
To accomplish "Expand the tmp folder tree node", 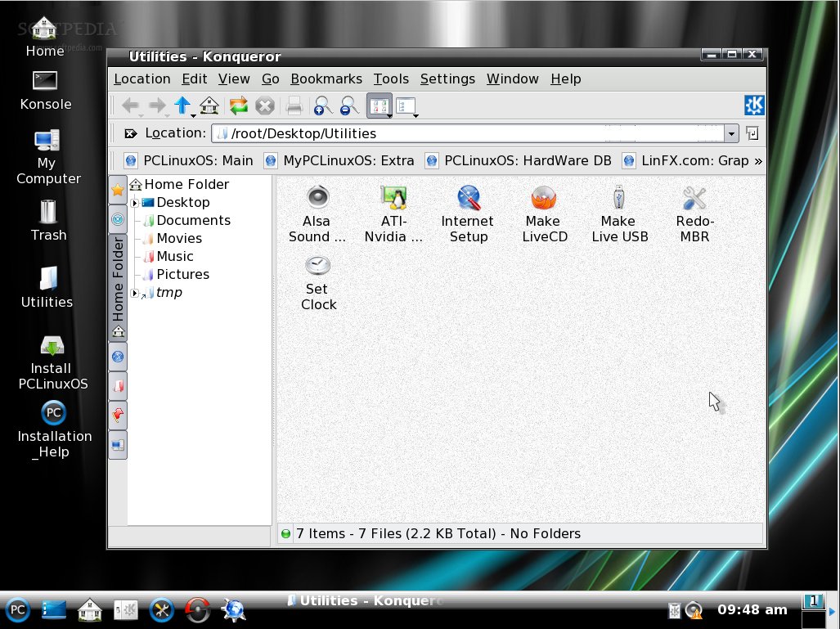I will [x=135, y=293].
